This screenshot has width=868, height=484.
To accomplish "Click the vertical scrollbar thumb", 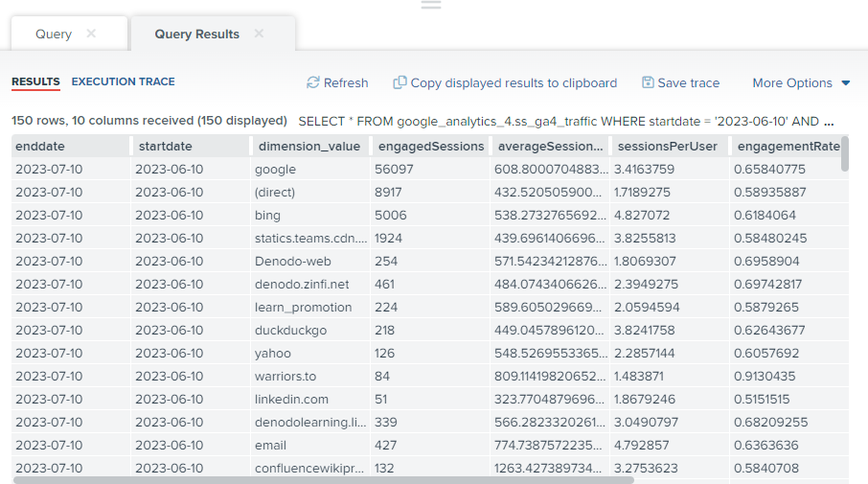I will tap(844, 153).
